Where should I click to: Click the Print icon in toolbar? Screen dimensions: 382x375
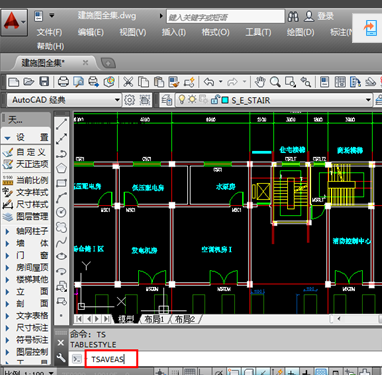pos(63,82)
